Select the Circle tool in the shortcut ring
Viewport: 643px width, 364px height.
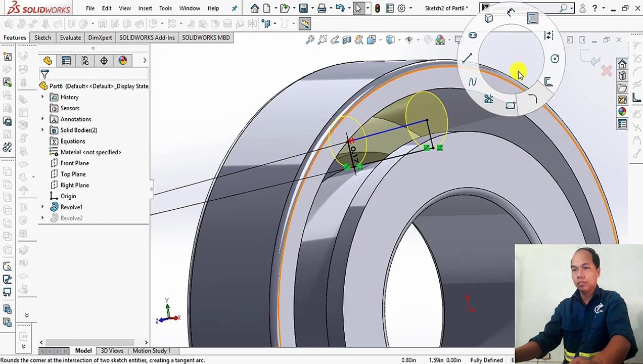tap(555, 59)
